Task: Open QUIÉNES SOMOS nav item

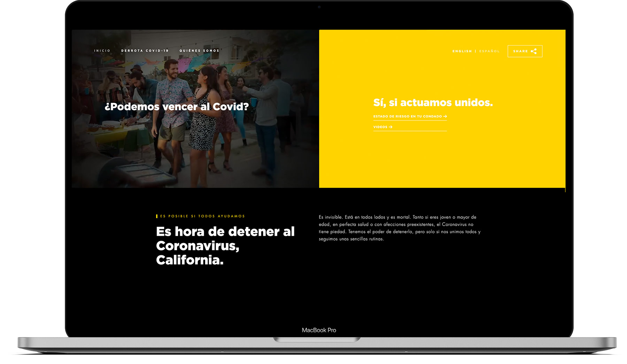Action: [199, 51]
